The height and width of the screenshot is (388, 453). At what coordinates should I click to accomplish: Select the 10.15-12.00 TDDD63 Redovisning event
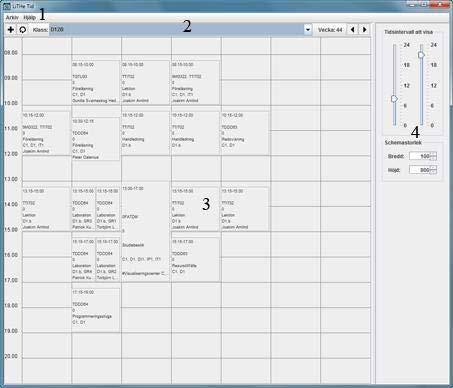[x=245, y=133]
